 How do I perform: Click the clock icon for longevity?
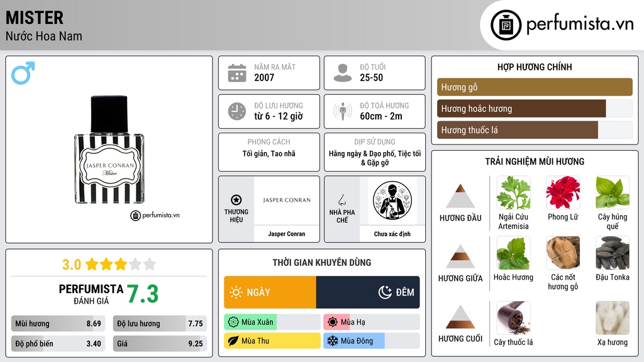[x=237, y=111]
